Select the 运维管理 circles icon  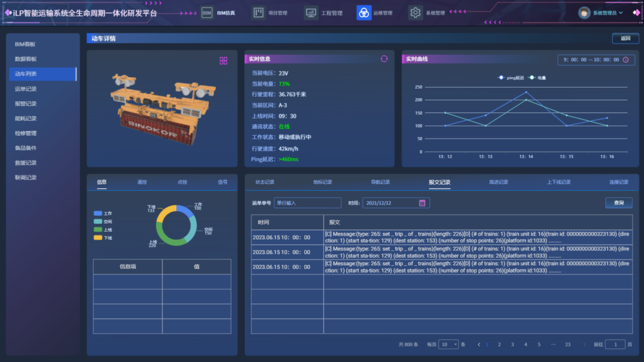pos(364,13)
